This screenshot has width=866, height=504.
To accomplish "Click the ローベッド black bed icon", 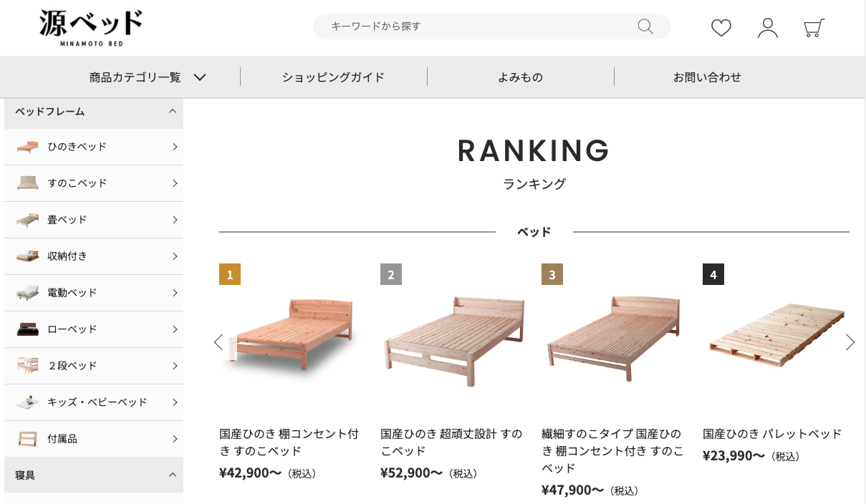I will point(27,329).
